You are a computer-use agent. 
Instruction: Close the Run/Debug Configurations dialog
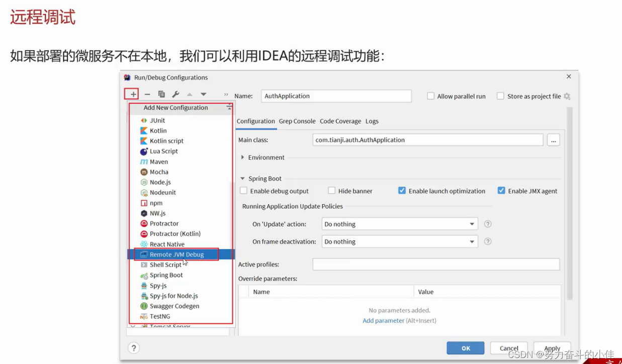(569, 77)
